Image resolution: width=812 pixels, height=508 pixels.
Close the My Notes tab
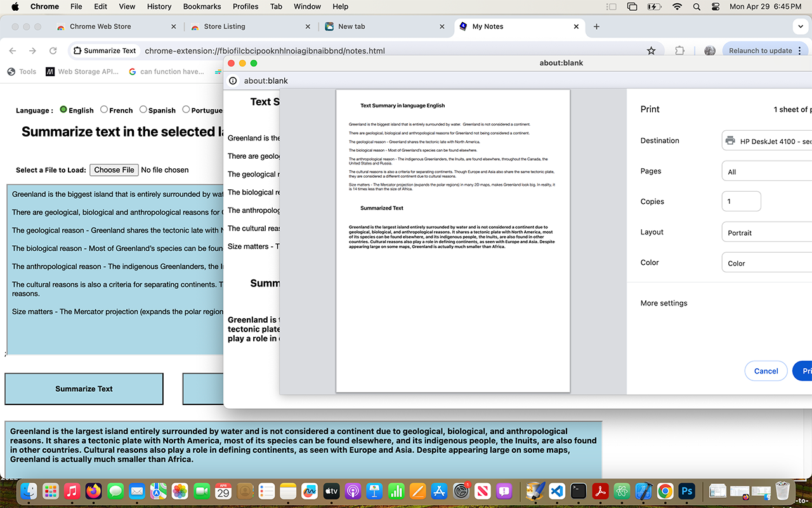click(x=576, y=27)
